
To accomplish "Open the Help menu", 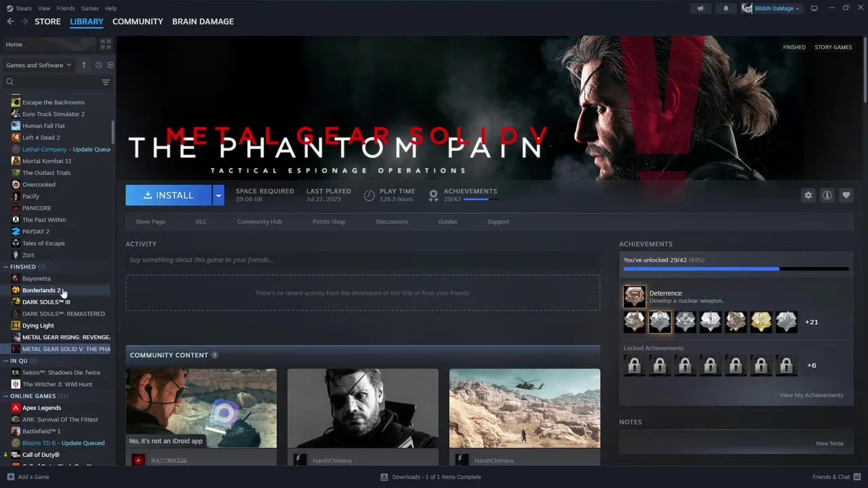I will point(111,8).
